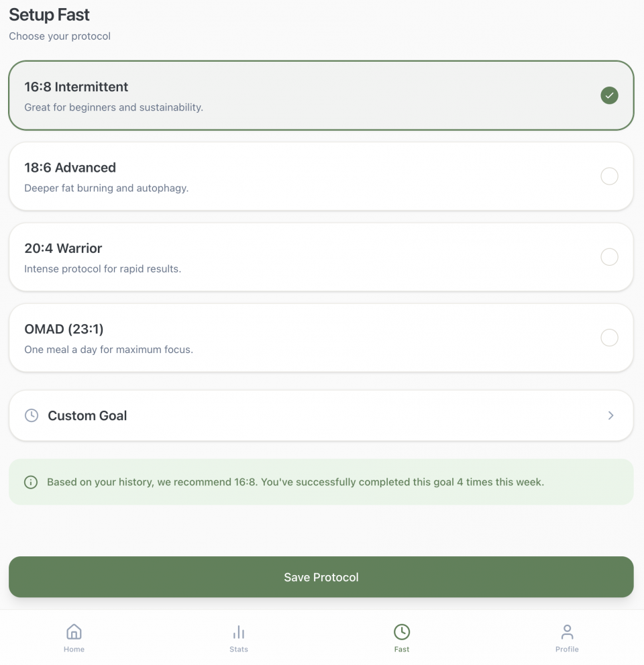644x665 pixels.
Task: Open the Custom Goal row
Action: 321,415
